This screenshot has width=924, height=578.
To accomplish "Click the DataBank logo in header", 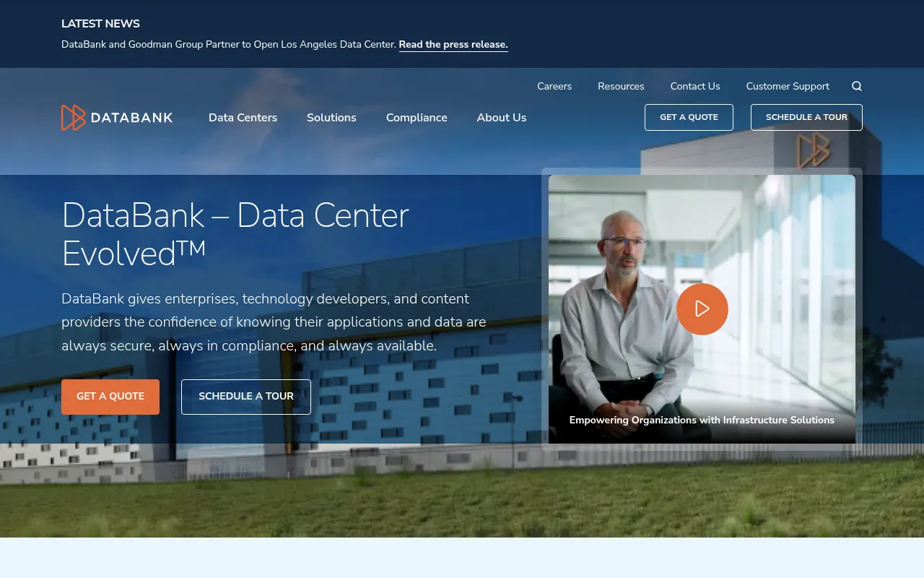I will tap(117, 118).
